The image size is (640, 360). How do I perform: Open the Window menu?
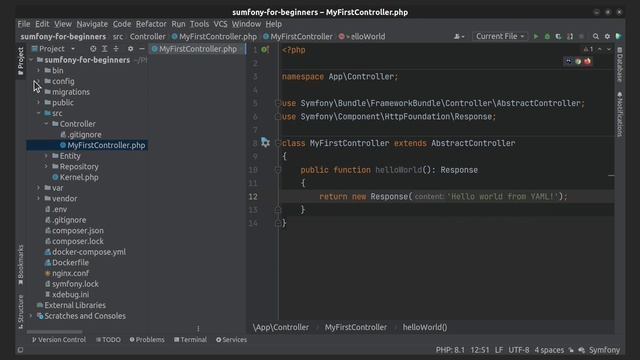click(x=246, y=24)
